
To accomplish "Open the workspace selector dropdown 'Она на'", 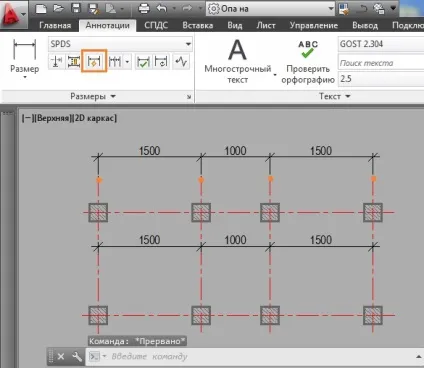I will click(x=271, y=8).
